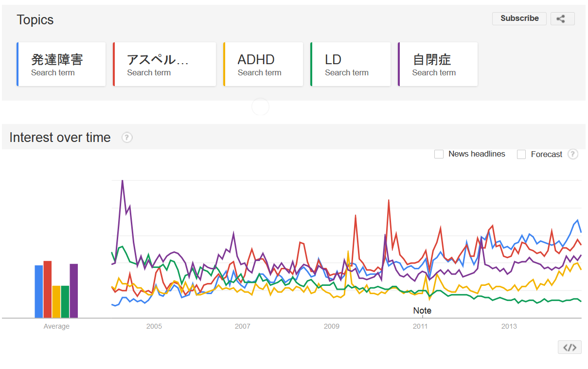The width and height of the screenshot is (588, 369).
Task: Select the 発達障害 search term card
Action: (61, 64)
